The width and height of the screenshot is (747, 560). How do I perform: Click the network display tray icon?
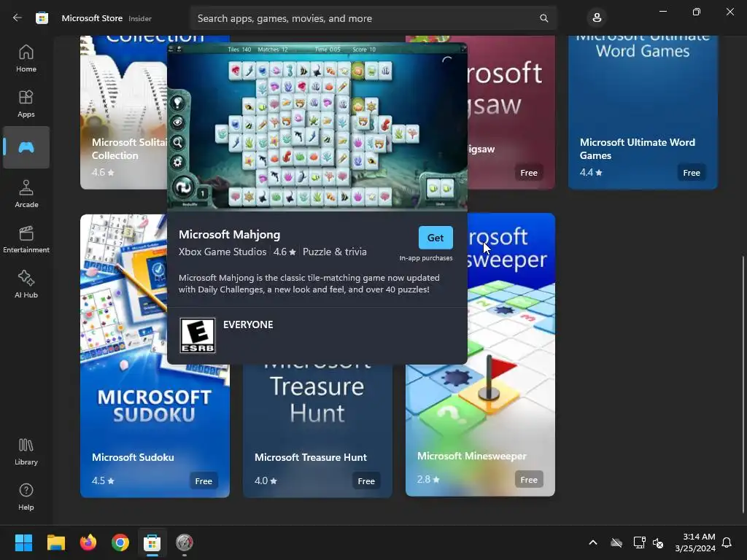(x=639, y=542)
